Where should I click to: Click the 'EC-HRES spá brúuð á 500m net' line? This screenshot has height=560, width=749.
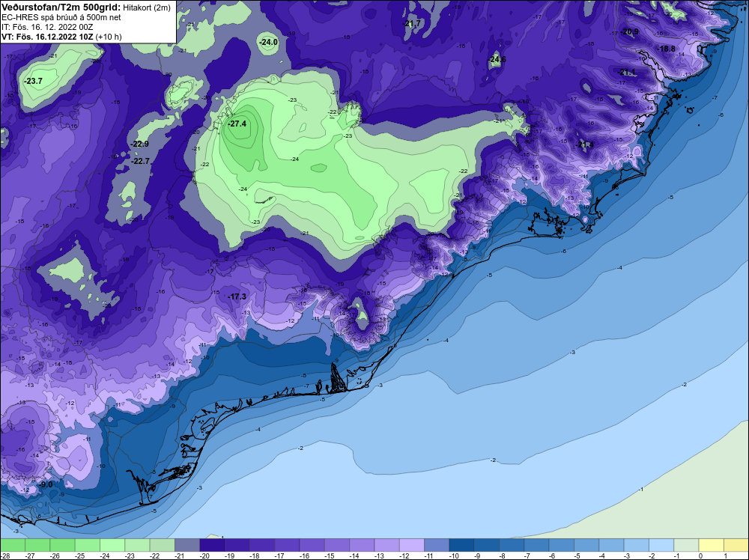point(61,17)
